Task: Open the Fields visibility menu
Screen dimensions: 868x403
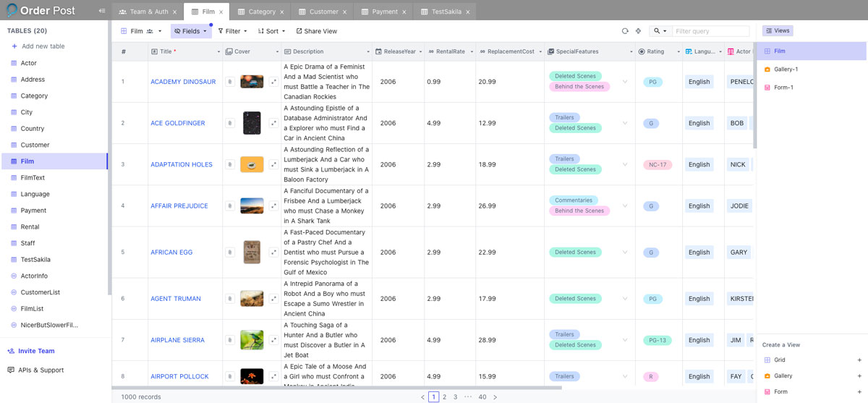Action: (191, 31)
